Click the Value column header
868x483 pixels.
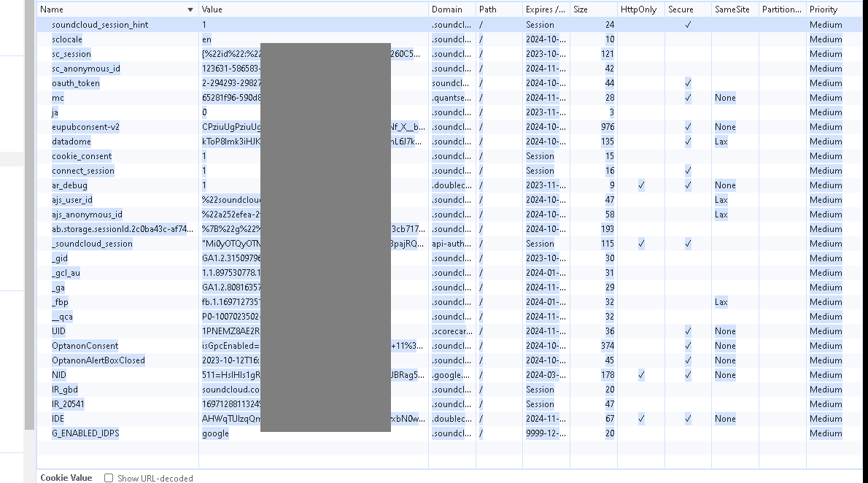click(x=314, y=9)
